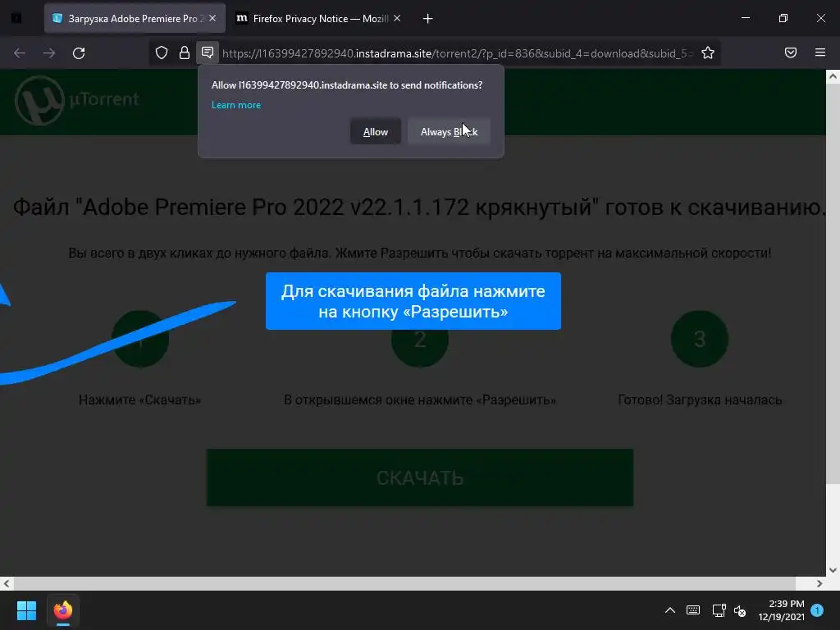The height and width of the screenshot is (630, 840).
Task: Open the Firefox application menu
Action: (x=820, y=52)
